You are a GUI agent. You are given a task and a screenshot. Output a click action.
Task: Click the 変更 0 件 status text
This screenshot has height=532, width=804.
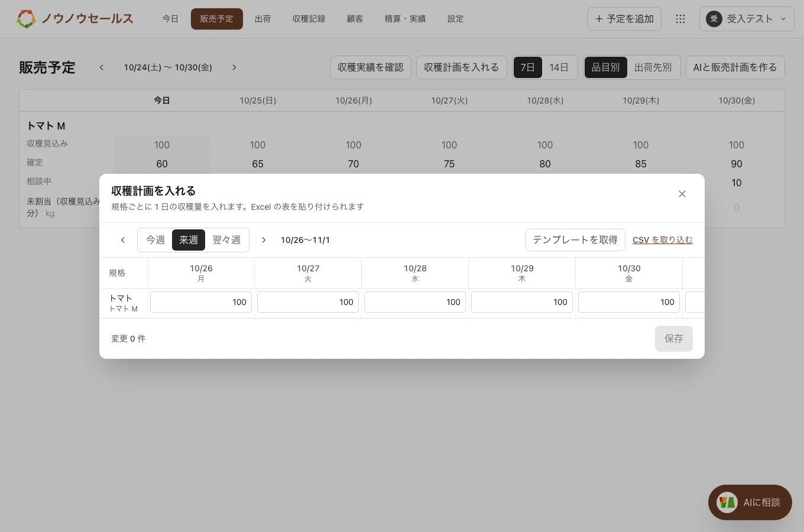click(128, 339)
